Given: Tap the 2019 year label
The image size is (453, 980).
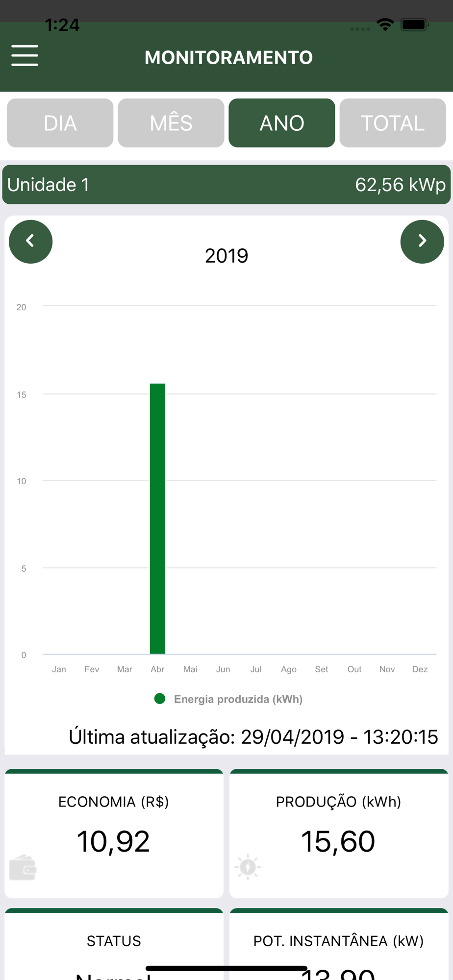Looking at the screenshot, I should (x=226, y=256).
